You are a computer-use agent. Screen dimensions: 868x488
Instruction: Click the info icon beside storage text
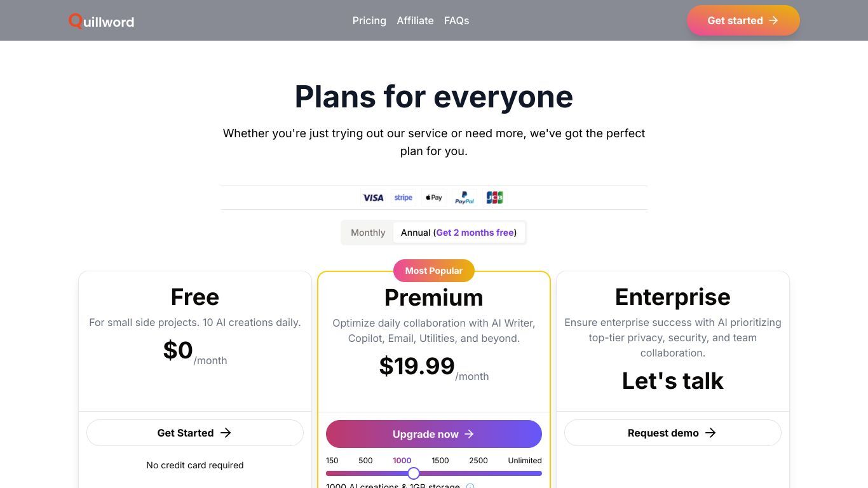470,486
